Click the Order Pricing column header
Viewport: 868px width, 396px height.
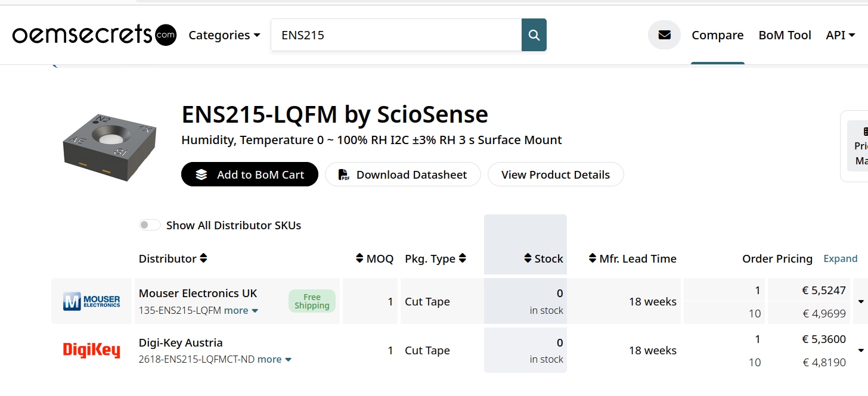click(x=777, y=258)
